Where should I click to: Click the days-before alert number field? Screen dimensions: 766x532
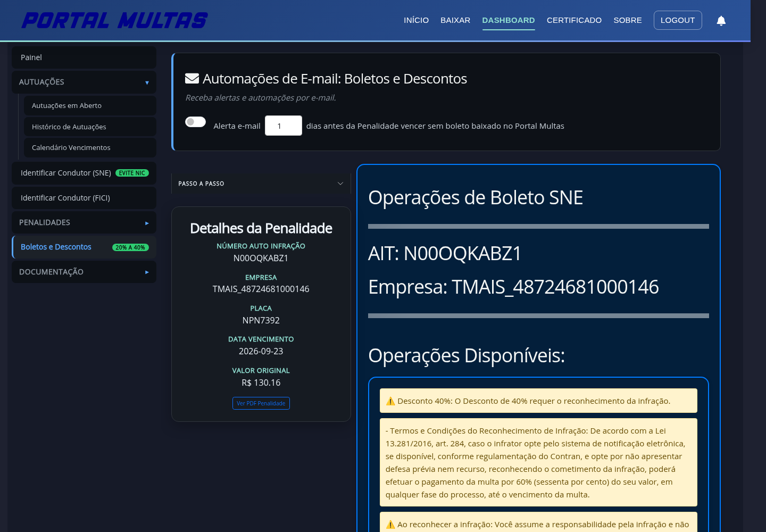pyautogui.click(x=284, y=126)
